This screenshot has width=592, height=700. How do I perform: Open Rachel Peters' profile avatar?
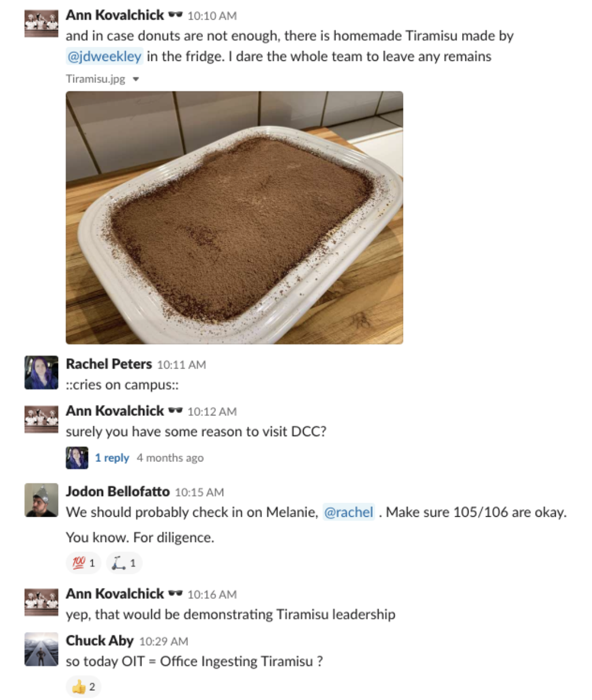tap(41, 372)
